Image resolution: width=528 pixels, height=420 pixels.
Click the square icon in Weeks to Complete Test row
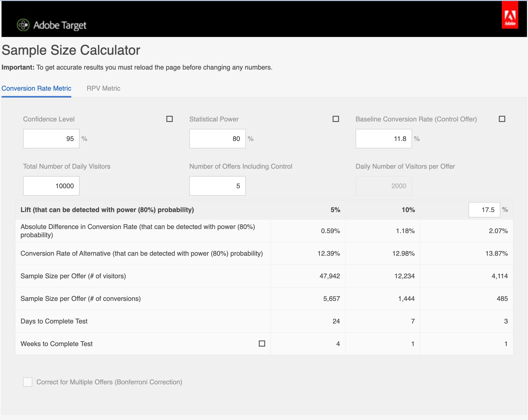tap(262, 343)
